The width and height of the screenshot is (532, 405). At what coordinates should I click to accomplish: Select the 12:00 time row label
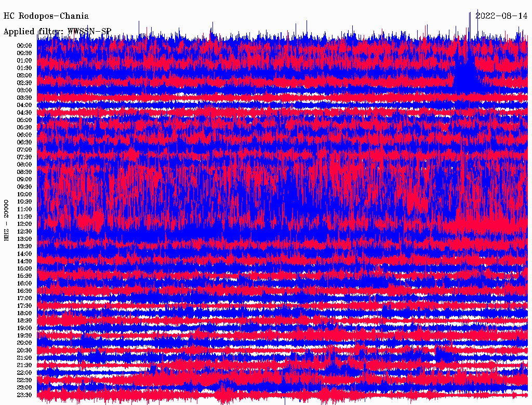[24, 224]
